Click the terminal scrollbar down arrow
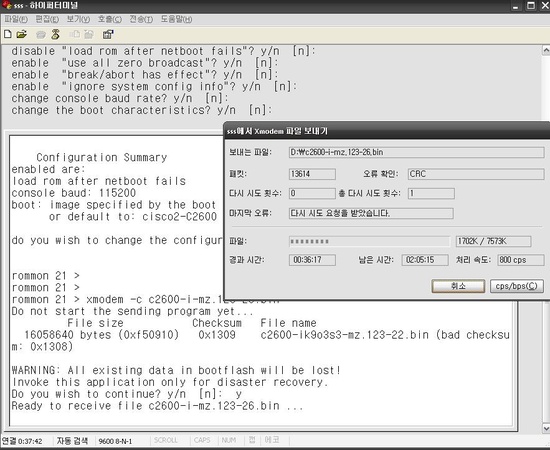Screen dimensions: 550x450 pos(546,428)
